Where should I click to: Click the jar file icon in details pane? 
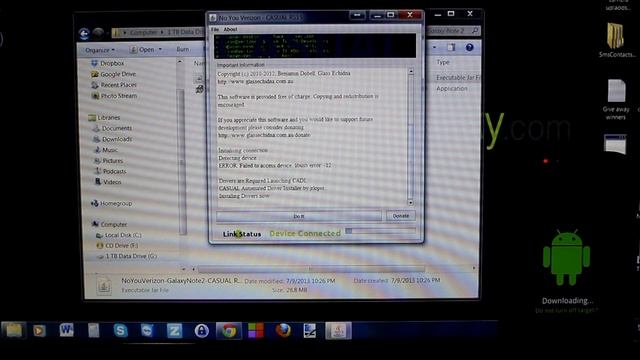[x=104, y=285]
